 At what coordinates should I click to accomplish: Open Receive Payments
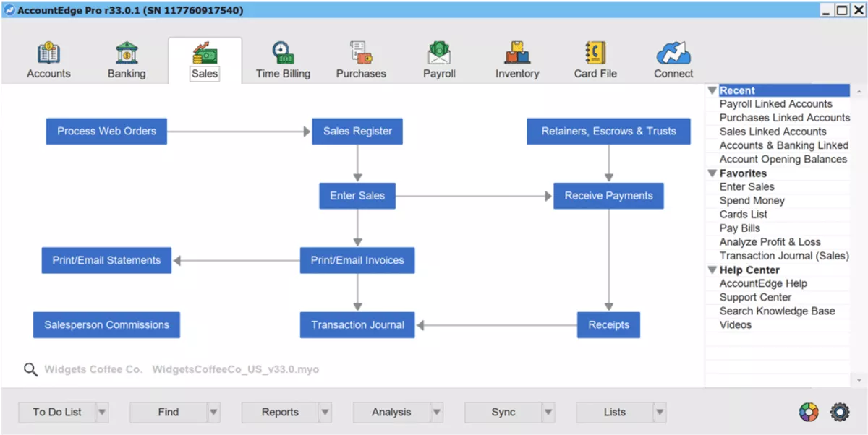coord(608,195)
